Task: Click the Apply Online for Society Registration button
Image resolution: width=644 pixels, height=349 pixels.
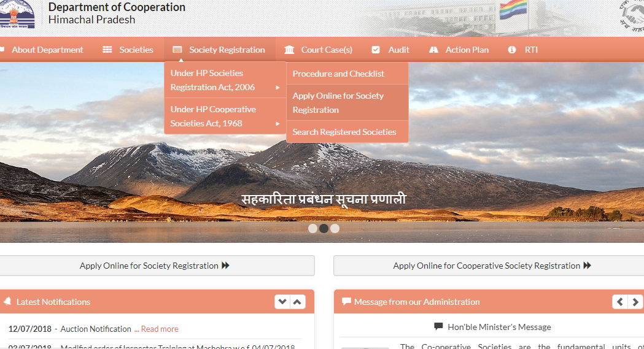Action: (x=156, y=266)
